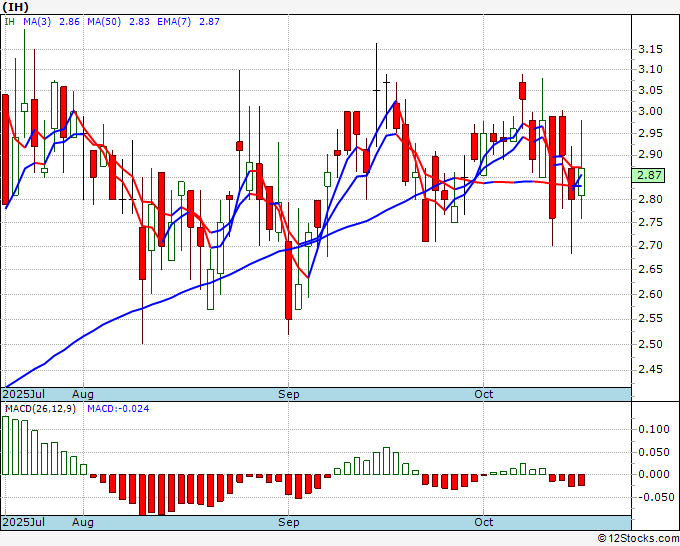The image size is (680, 546).
Task: Click the 2.90 price axis label
Action: (x=651, y=154)
